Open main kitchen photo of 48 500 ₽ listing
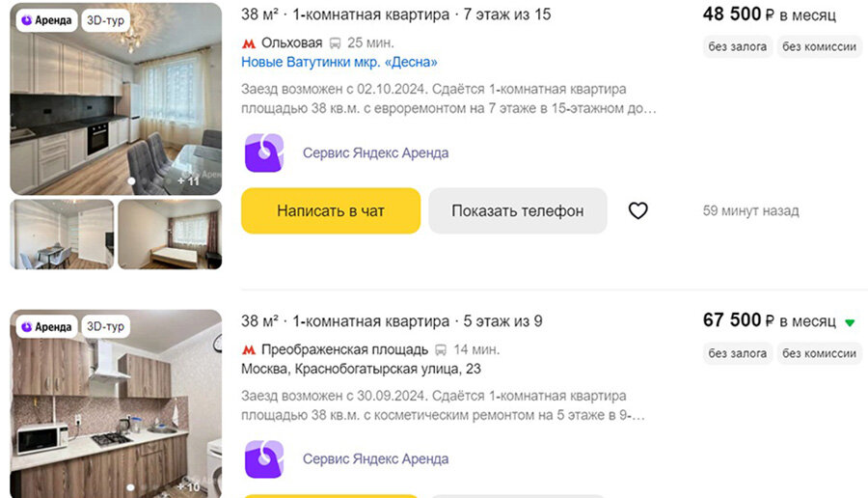868x498 pixels. tap(116, 98)
